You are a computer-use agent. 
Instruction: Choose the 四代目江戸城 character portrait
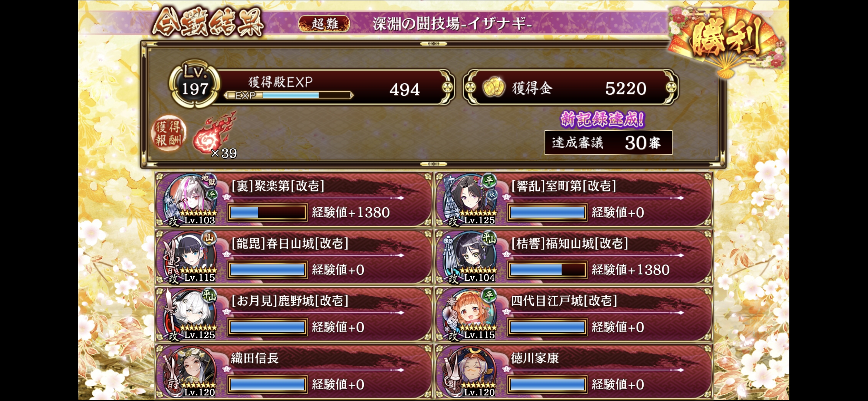pyautogui.click(x=470, y=314)
